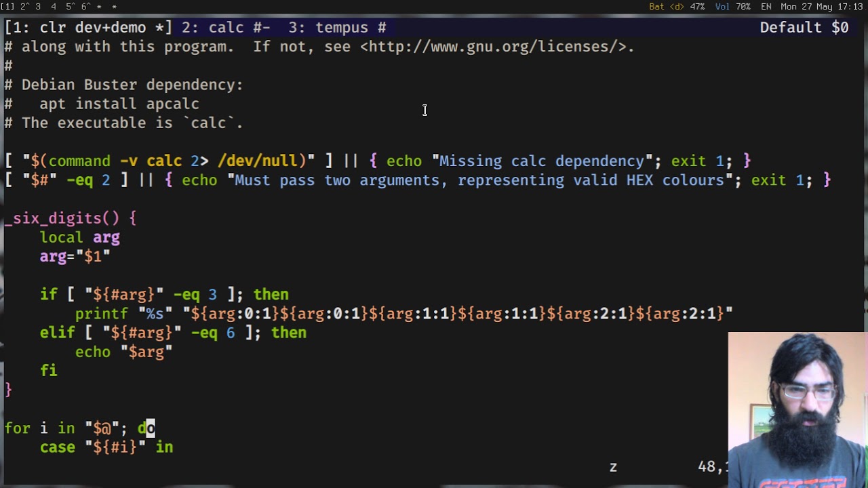The image size is (868, 488).
Task: Click the highlighted cursor on 'do'
Action: pos(151,428)
